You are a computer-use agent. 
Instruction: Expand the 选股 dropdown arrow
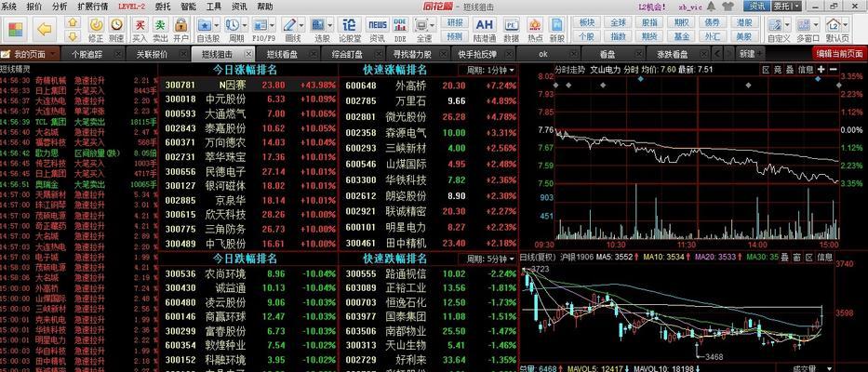(330, 25)
